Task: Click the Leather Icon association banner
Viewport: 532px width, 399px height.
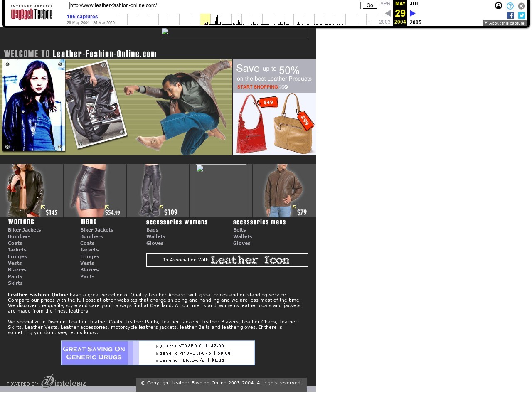Action: pyautogui.click(x=227, y=260)
